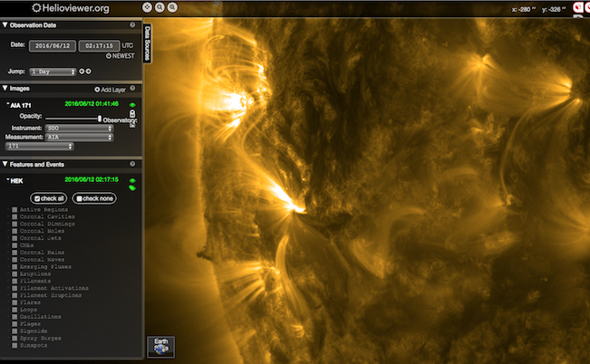590x364 pixels.
Task: Click Add Layer
Action: point(110,90)
